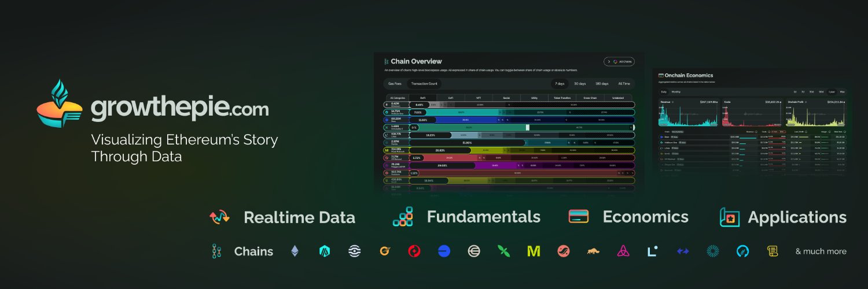The width and height of the screenshot is (868, 289).
Task: Click the growthepie.com wordmark
Action: coord(179,109)
